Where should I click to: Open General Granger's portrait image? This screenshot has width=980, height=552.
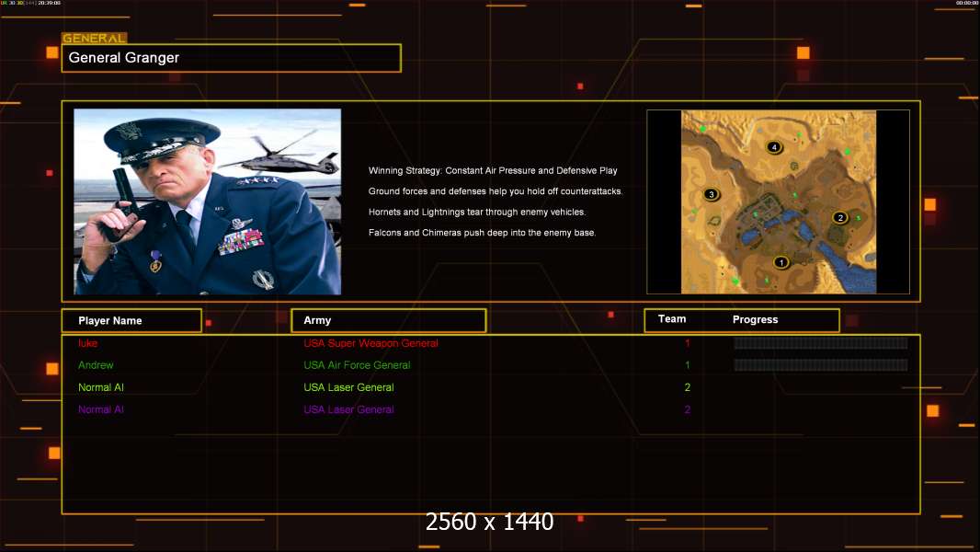click(207, 201)
